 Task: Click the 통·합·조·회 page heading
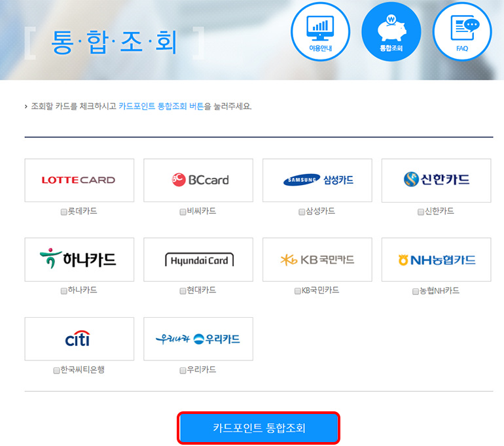(114, 42)
